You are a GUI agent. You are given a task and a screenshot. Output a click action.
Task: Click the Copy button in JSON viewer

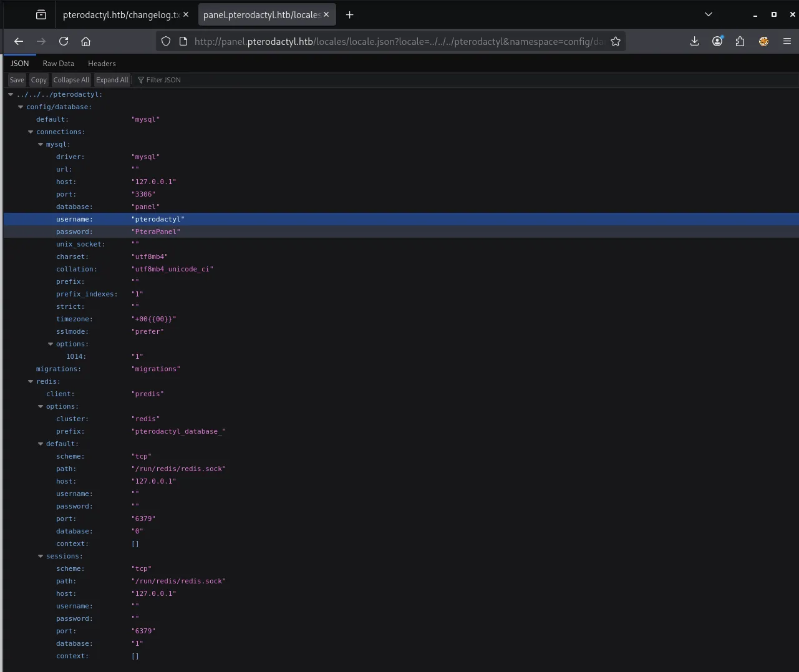[x=39, y=80]
